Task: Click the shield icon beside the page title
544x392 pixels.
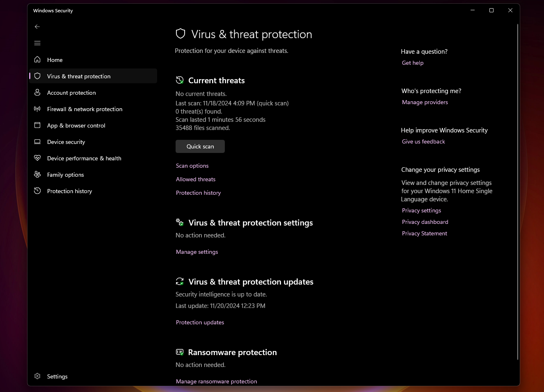Action: coord(181,34)
